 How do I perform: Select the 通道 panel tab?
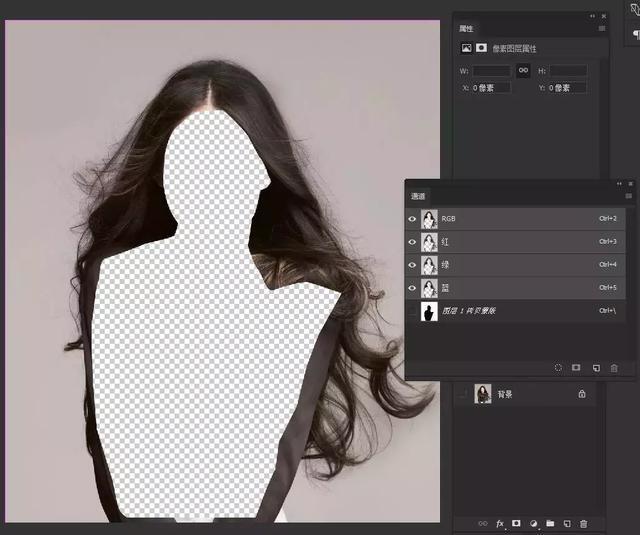(x=420, y=197)
